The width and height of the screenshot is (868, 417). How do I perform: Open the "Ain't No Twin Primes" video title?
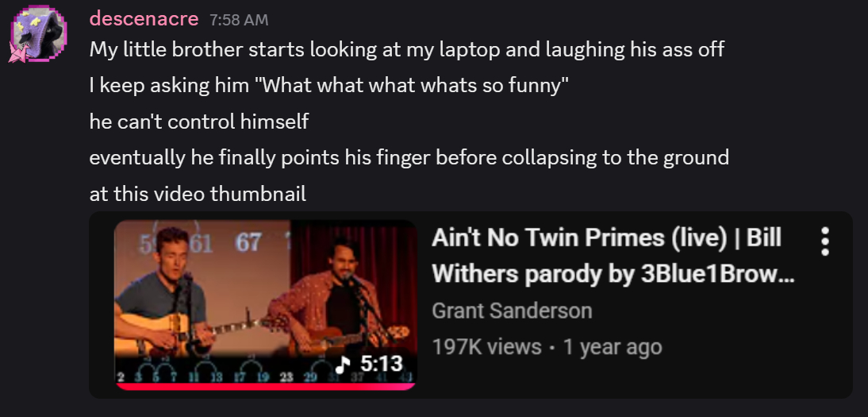tap(613, 256)
